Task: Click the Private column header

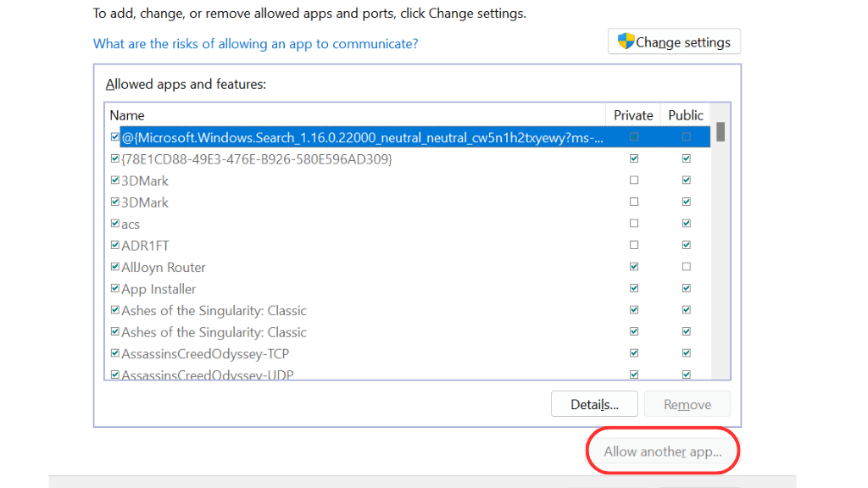Action: [633, 115]
